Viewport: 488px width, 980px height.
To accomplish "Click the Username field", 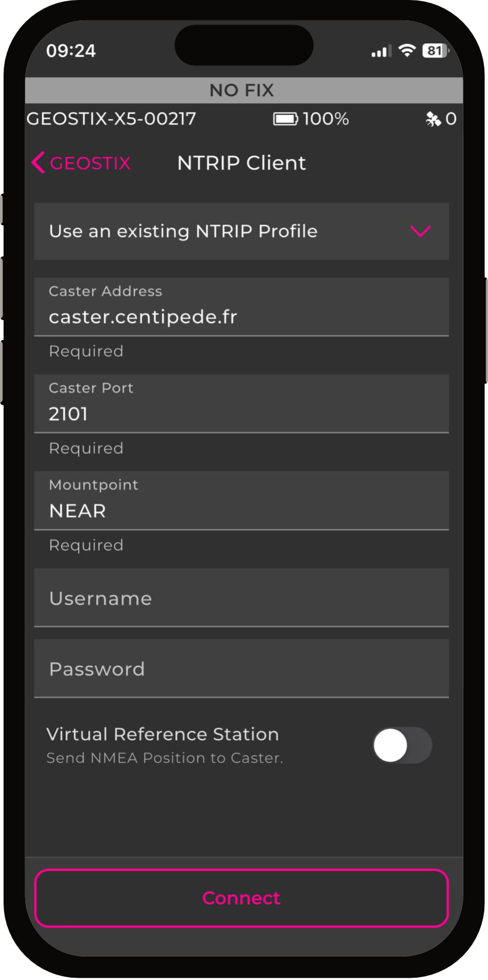I will point(241,598).
